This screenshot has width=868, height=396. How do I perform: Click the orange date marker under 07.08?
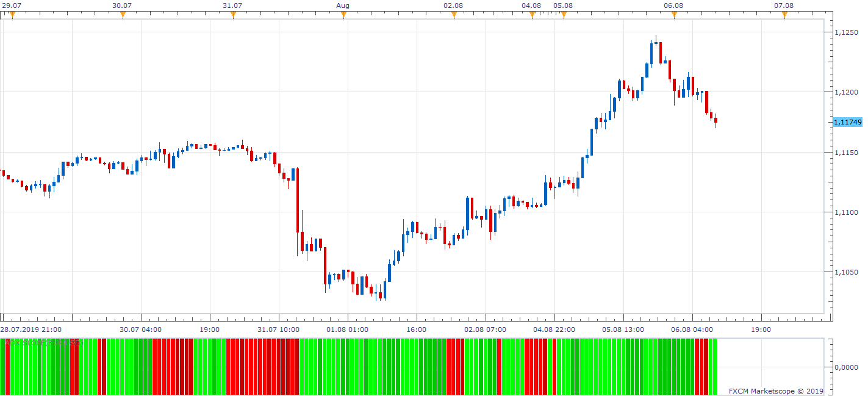click(x=784, y=15)
